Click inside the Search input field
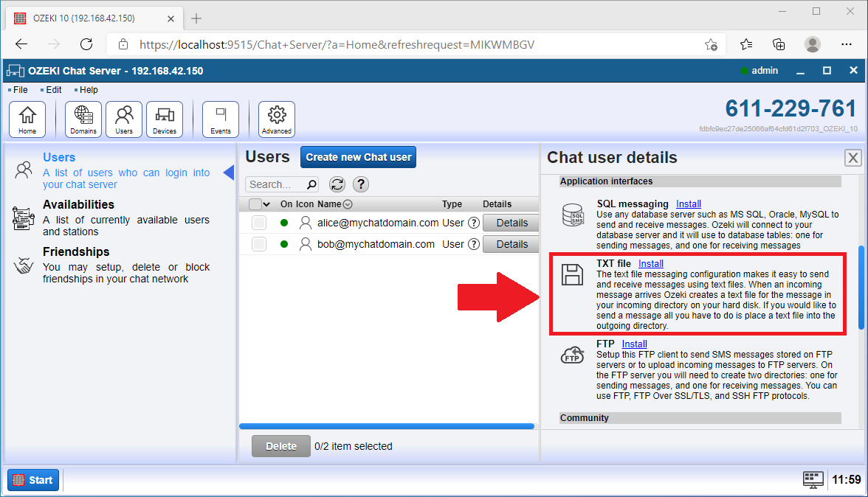 (277, 184)
